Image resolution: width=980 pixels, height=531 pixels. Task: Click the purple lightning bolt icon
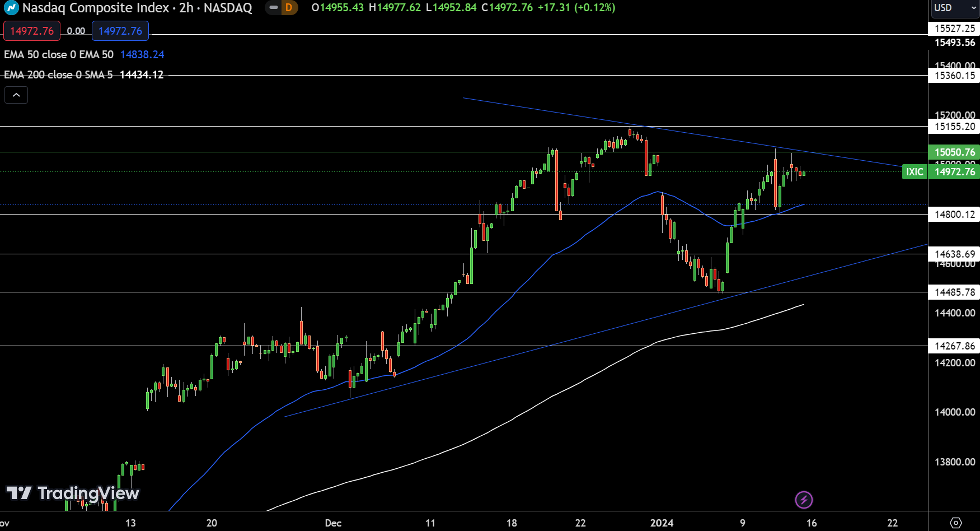[x=804, y=500]
